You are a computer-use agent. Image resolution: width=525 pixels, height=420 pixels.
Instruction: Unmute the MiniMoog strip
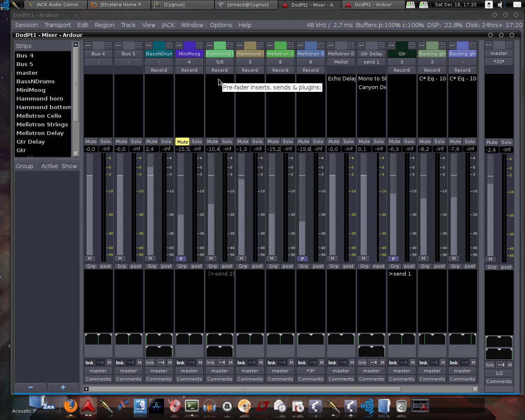[183, 142]
